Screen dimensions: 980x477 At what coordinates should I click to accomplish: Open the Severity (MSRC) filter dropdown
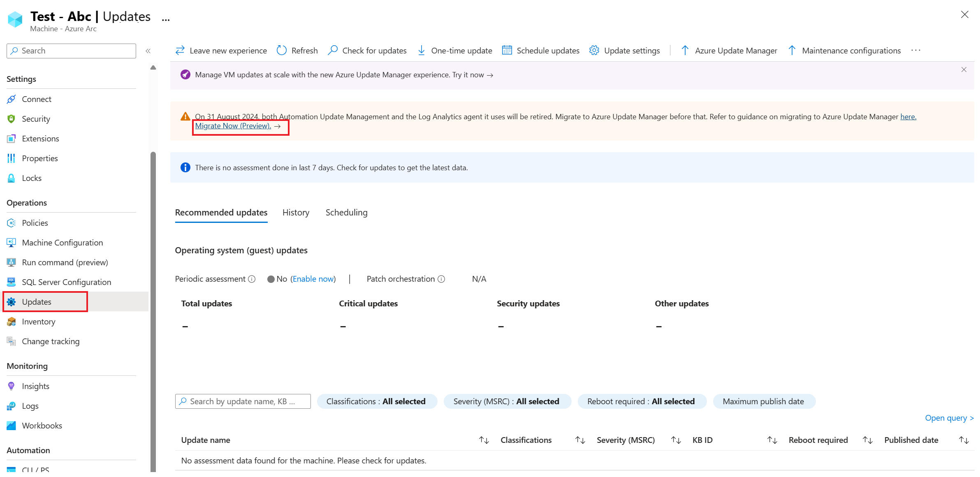(x=506, y=401)
